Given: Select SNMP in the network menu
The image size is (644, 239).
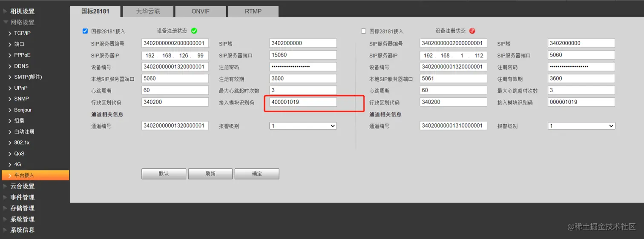Looking at the screenshot, I should click(x=21, y=99).
